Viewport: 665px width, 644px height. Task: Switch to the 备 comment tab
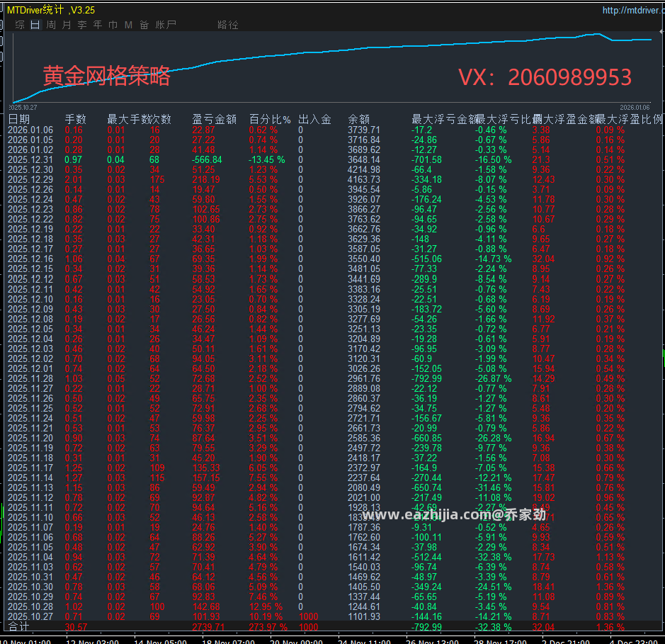[x=144, y=25]
